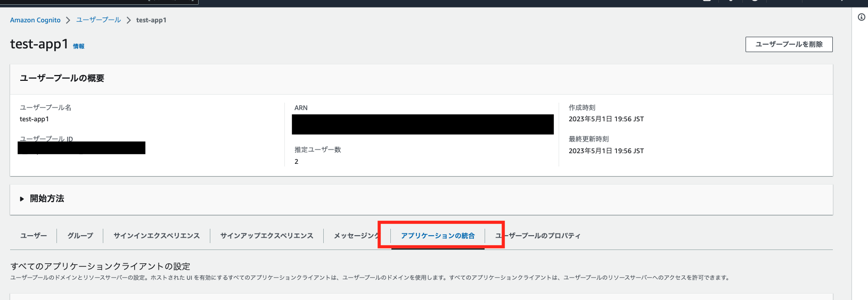Switch to the ユーザー tab

pos(34,236)
